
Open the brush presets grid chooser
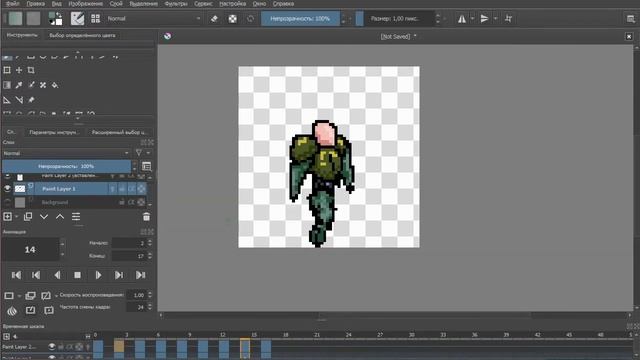[95, 18]
